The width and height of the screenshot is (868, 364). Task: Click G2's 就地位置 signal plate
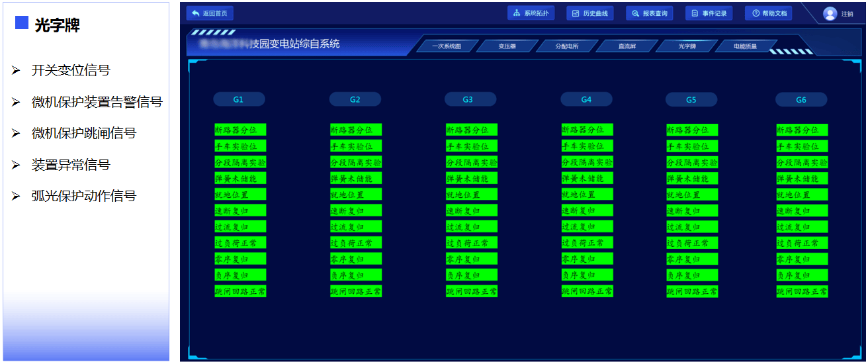(356, 195)
